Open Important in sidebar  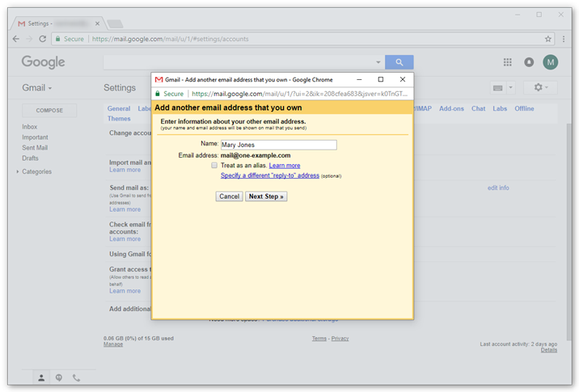click(35, 137)
